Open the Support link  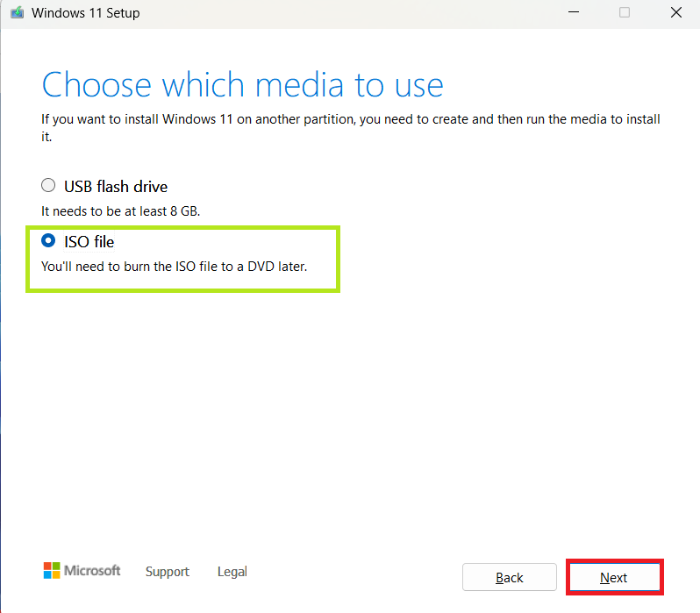pos(168,572)
